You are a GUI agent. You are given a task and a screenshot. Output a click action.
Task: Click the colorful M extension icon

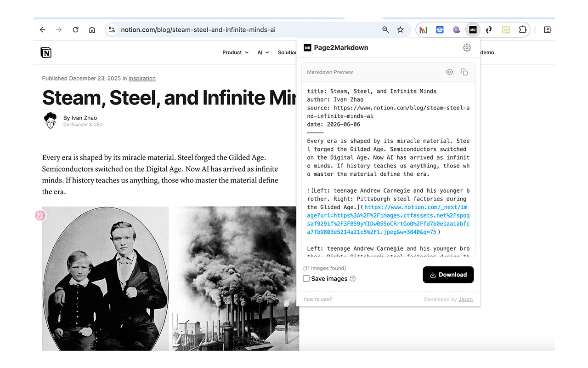tap(424, 29)
